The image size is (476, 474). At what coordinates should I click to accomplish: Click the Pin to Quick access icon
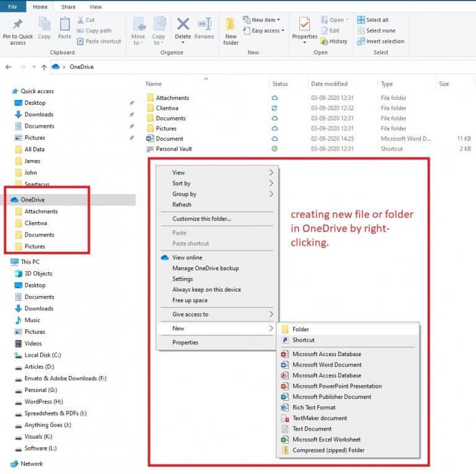(x=17, y=24)
